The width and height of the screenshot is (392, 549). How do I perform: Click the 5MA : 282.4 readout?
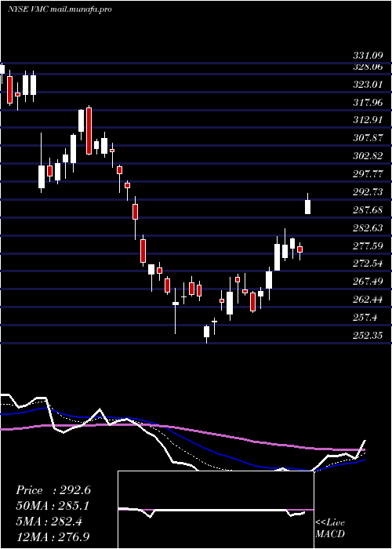pos(49,522)
